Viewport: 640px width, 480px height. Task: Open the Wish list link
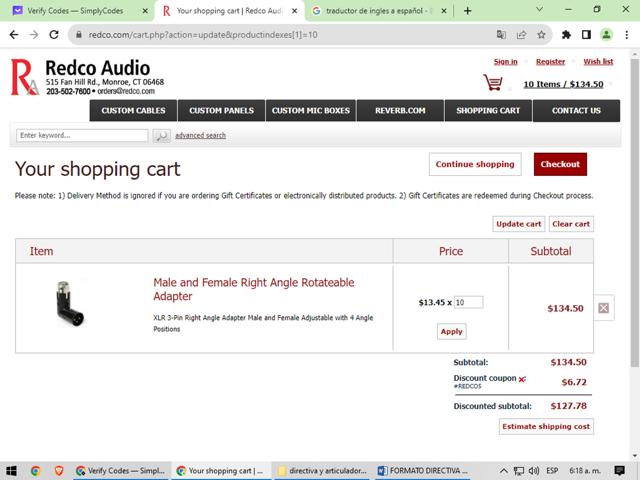point(598,62)
